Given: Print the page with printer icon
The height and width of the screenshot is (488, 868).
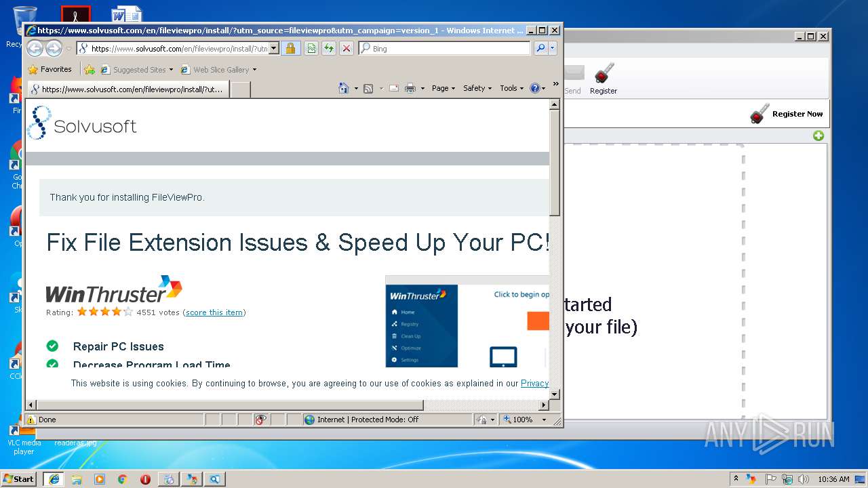Looking at the screenshot, I should tap(410, 88).
